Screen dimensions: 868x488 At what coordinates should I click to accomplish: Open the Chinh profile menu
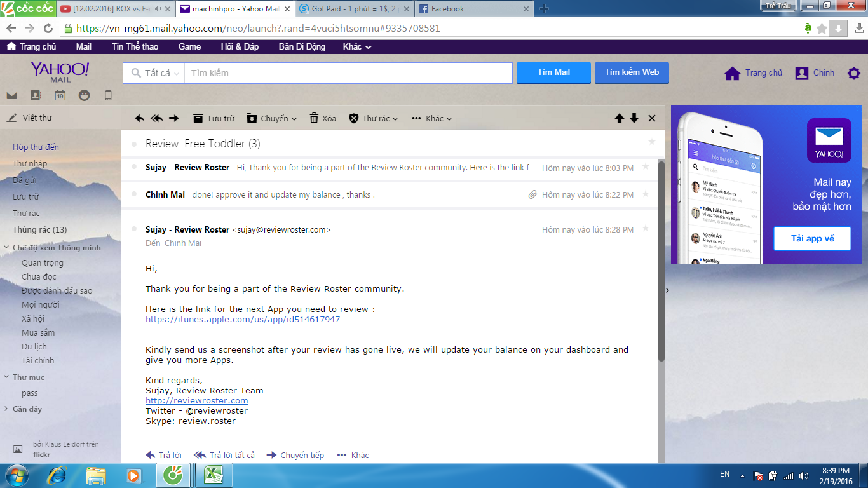[815, 73]
